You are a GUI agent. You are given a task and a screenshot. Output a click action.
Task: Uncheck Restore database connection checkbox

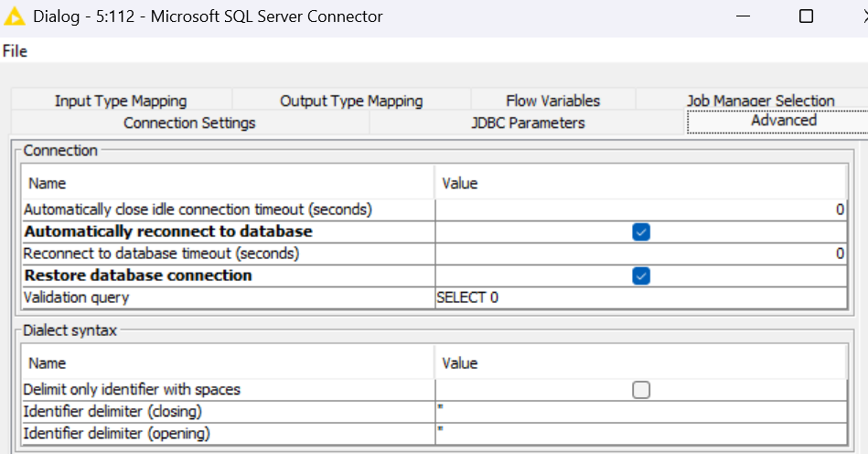(641, 276)
